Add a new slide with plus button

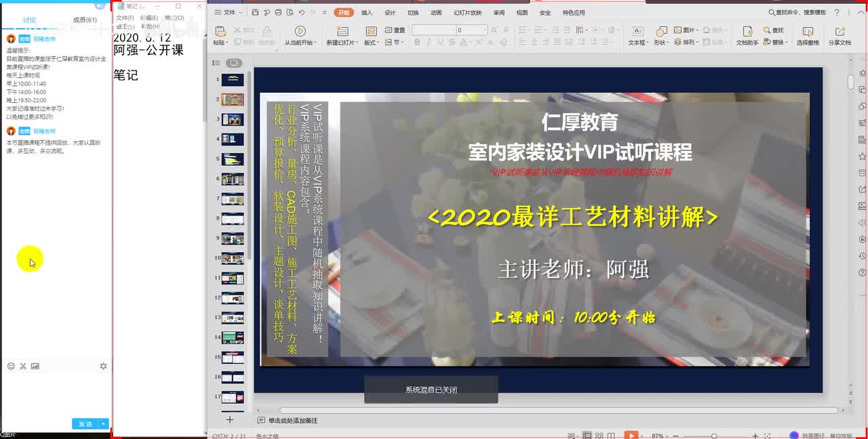coord(229,420)
